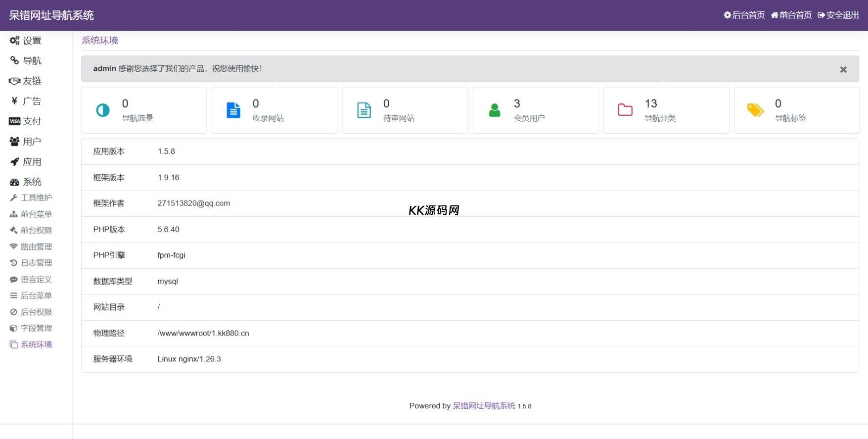The width and height of the screenshot is (868, 439).
Task: Collapse the 系统 sidebar section
Action: click(x=32, y=182)
